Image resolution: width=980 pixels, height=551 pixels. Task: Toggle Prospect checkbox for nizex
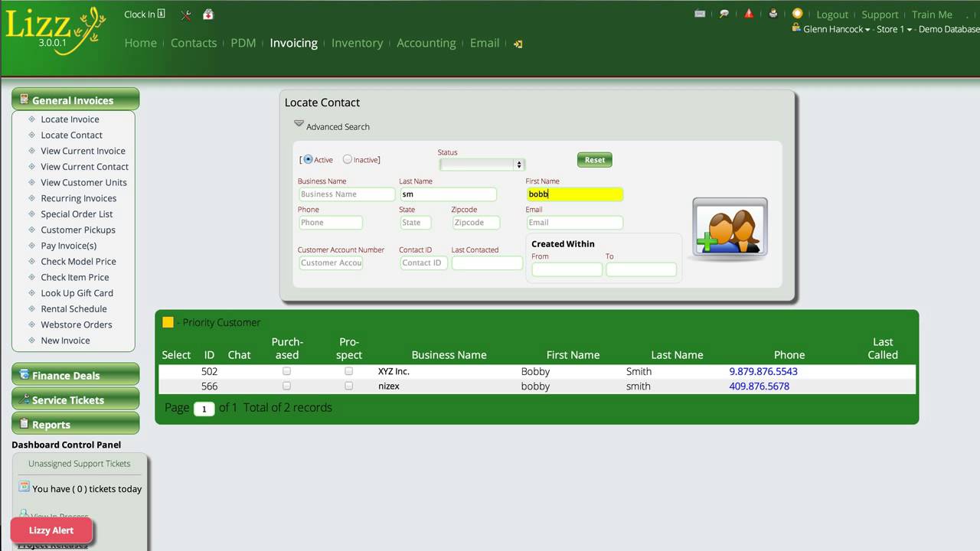[348, 386]
